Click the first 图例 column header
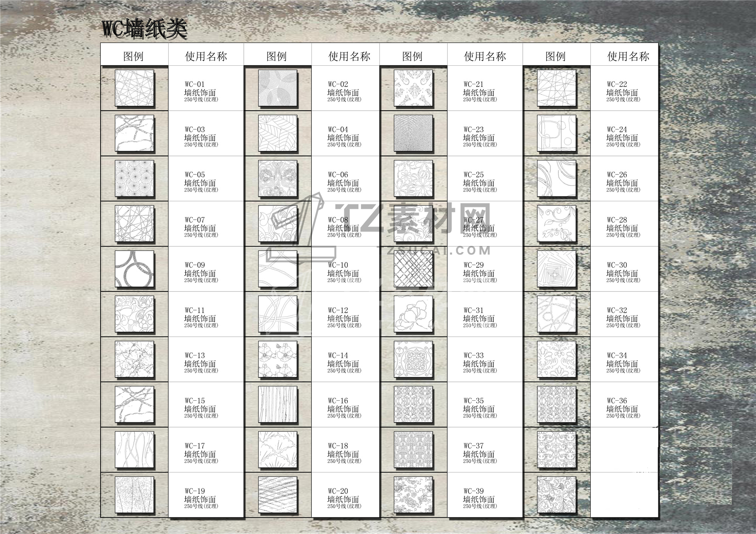The image size is (756, 534). pos(133,56)
